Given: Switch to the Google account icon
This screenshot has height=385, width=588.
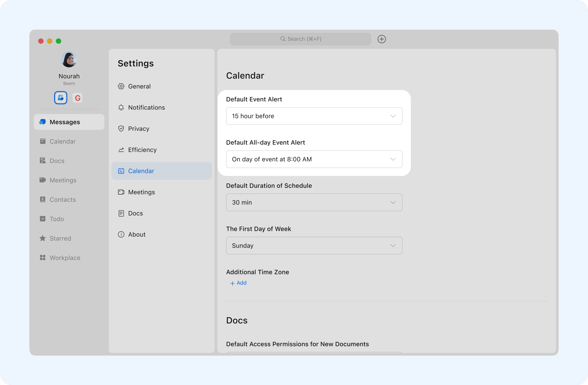Looking at the screenshot, I should coord(78,98).
